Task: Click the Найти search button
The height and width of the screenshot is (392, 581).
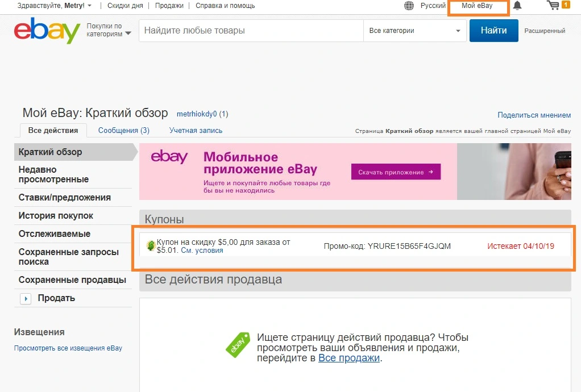Action: click(x=493, y=30)
